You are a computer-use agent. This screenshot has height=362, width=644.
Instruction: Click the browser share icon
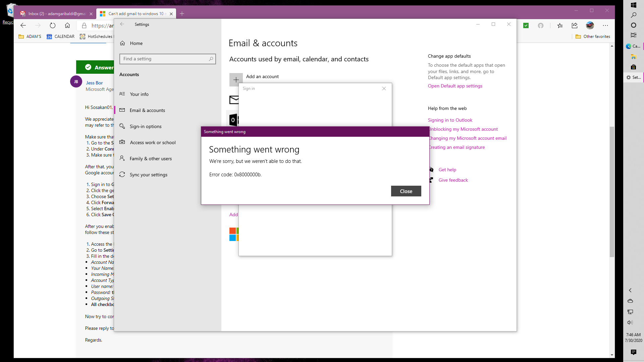pos(575,25)
